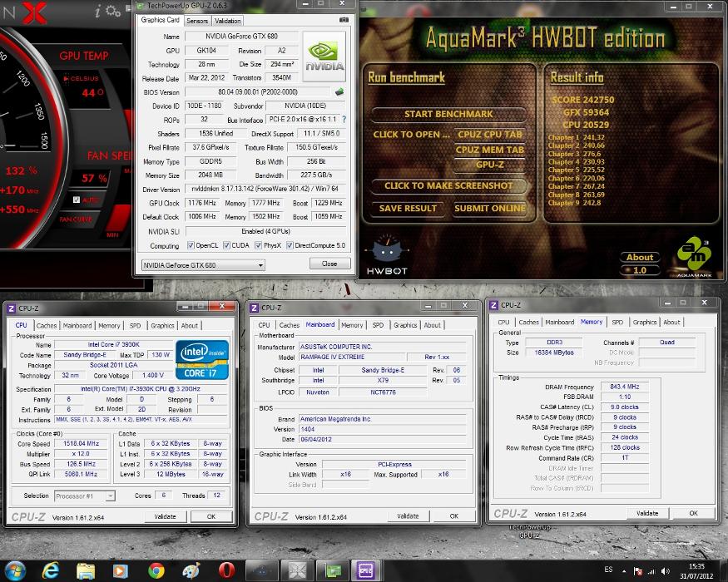The image size is (728, 582).
Task: Open the Precision X info icon
Action: pos(97,11)
